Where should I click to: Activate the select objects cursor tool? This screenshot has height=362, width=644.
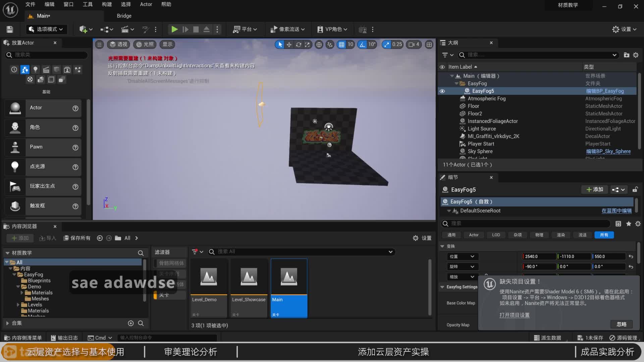[x=280, y=44]
